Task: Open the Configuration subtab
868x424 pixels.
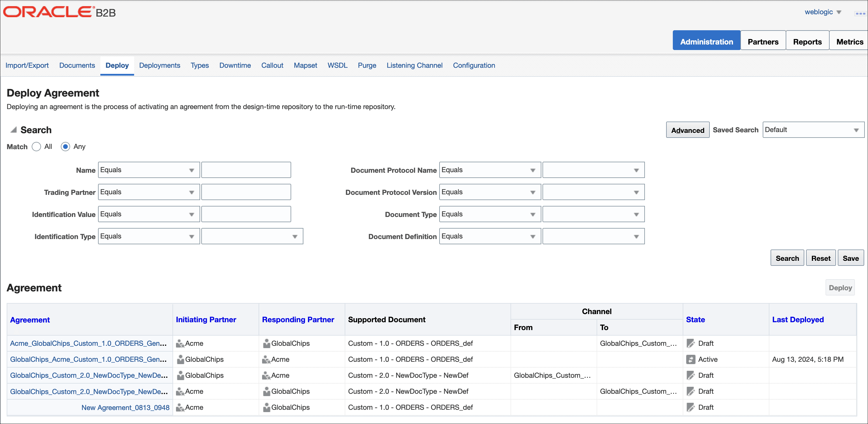Action: (x=474, y=65)
